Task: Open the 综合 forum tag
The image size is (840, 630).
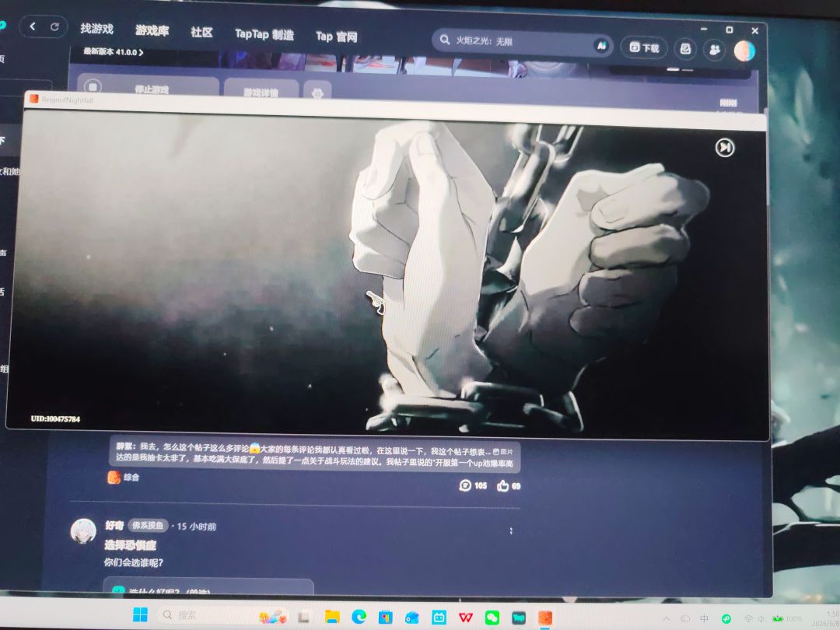Action: tap(123, 477)
